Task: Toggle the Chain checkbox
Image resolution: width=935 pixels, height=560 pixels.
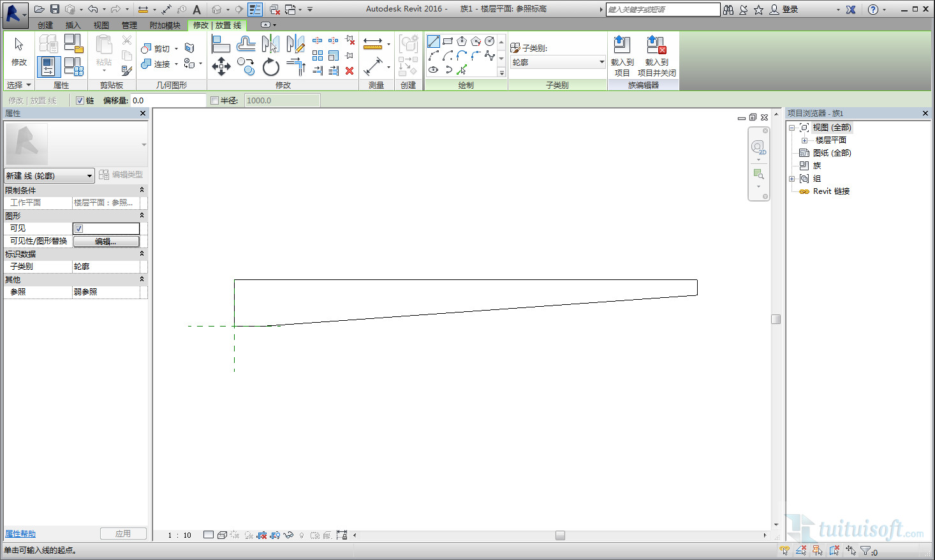Action: coord(80,101)
